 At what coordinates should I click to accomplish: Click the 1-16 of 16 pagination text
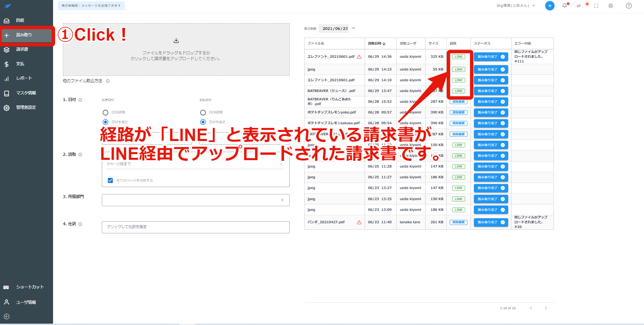pos(508,308)
